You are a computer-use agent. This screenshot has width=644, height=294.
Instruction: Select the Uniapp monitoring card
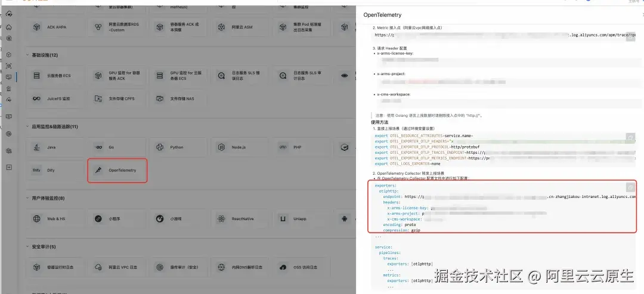[302, 219]
